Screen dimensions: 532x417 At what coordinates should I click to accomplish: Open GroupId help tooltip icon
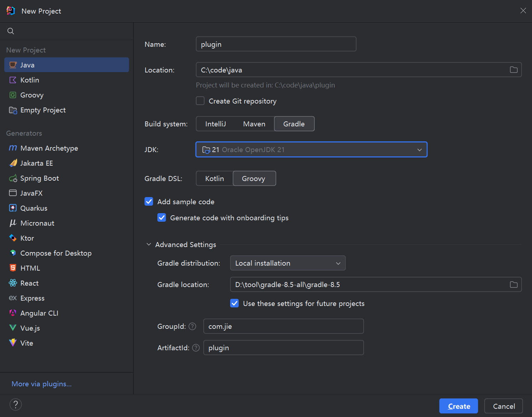coord(192,326)
